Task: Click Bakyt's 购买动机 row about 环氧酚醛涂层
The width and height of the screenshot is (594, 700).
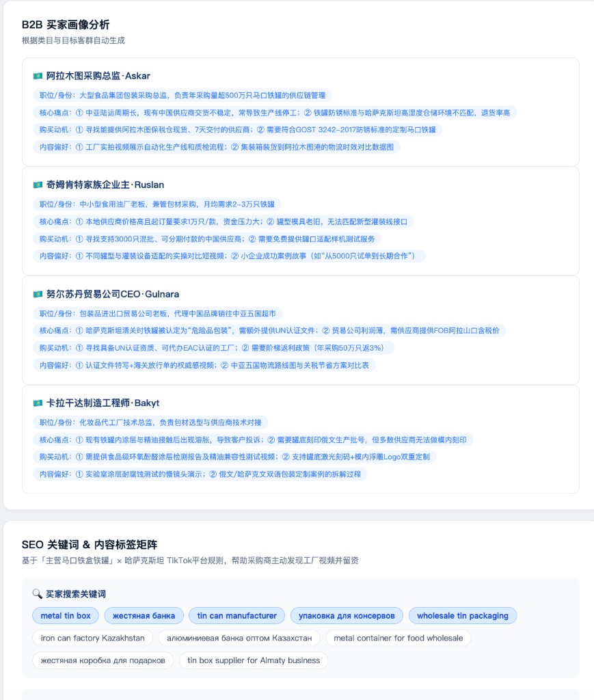Action: tap(234, 457)
